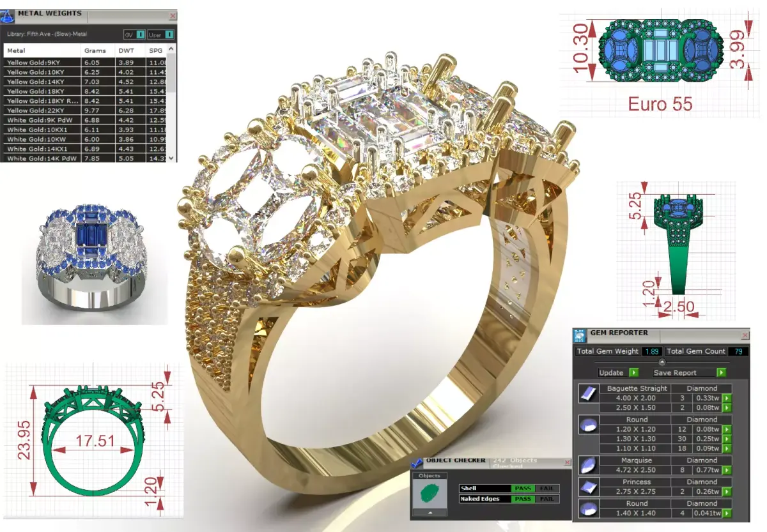Click the Total Gem Count value 79

point(738,351)
